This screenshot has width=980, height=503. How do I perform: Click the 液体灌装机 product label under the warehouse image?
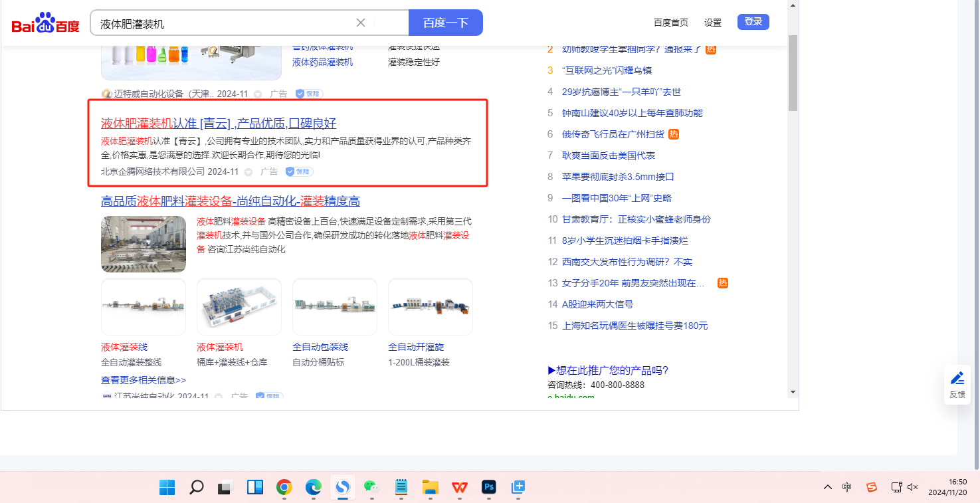coord(220,347)
